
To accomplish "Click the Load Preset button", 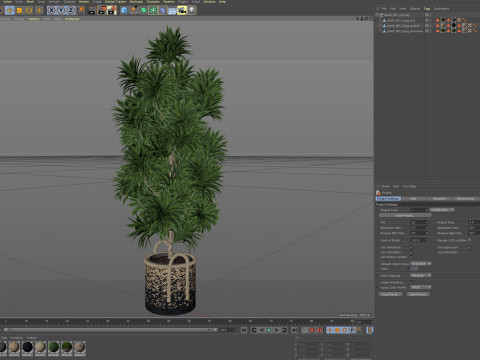I will click(391, 294).
